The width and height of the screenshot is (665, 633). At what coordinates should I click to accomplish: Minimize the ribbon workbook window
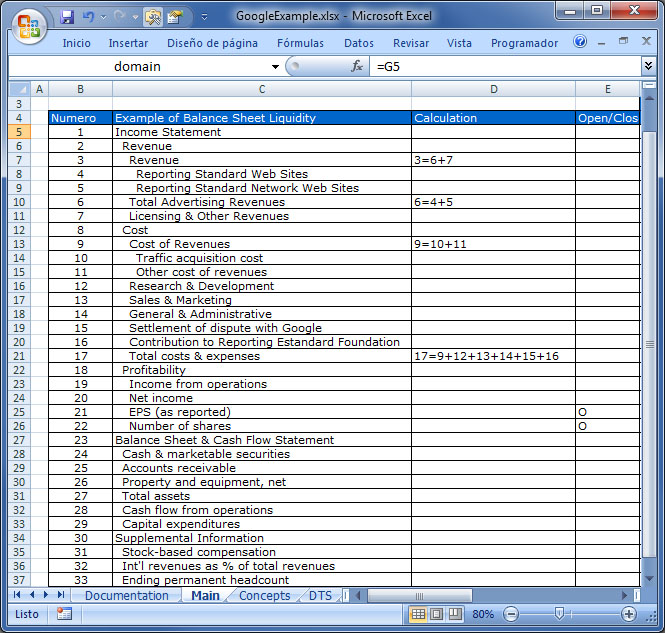[x=601, y=42]
